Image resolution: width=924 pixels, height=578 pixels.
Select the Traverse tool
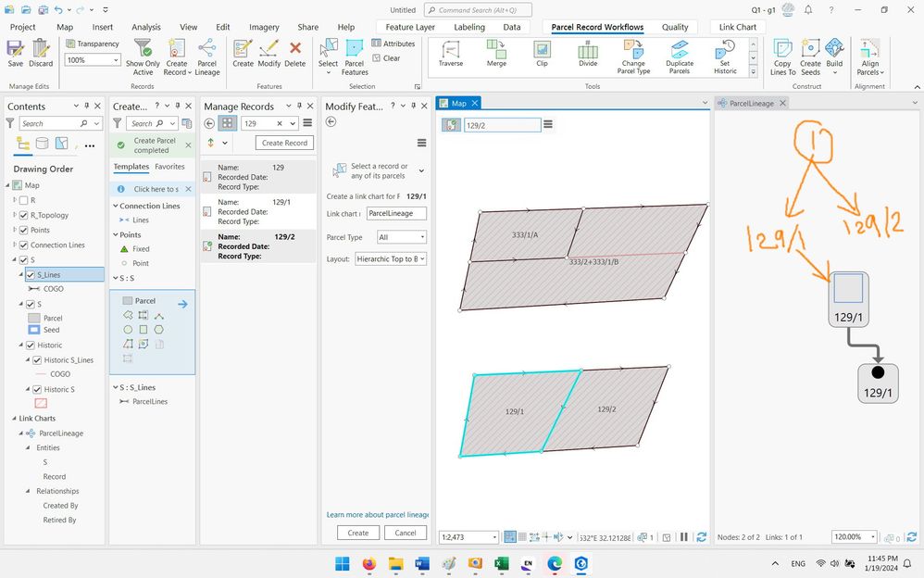[x=451, y=54]
